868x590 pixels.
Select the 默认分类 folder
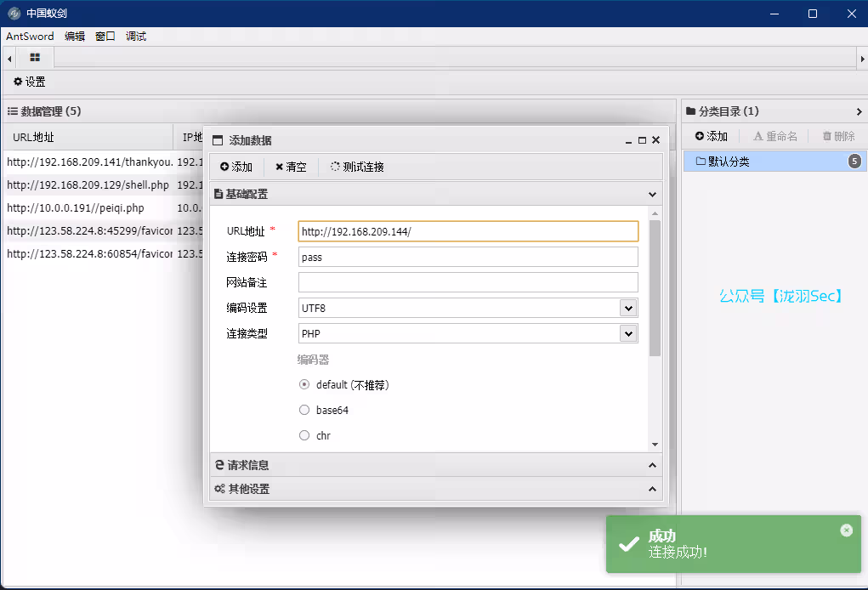point(723,162)
